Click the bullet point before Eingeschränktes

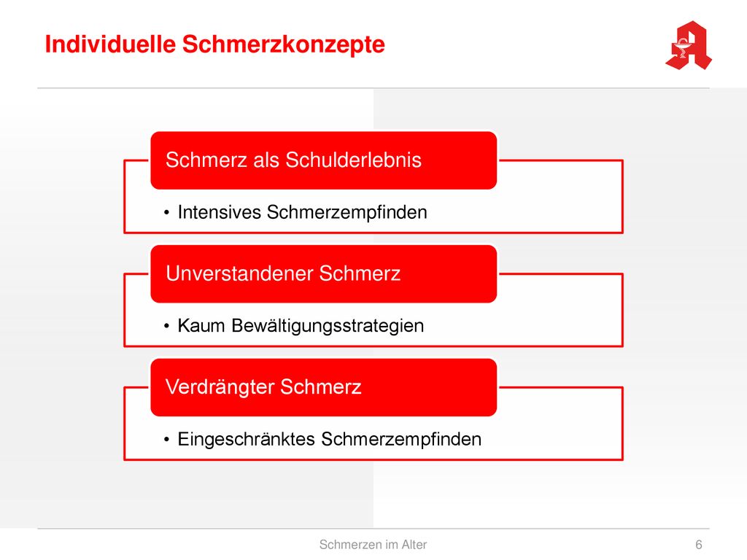pos(166,440)
